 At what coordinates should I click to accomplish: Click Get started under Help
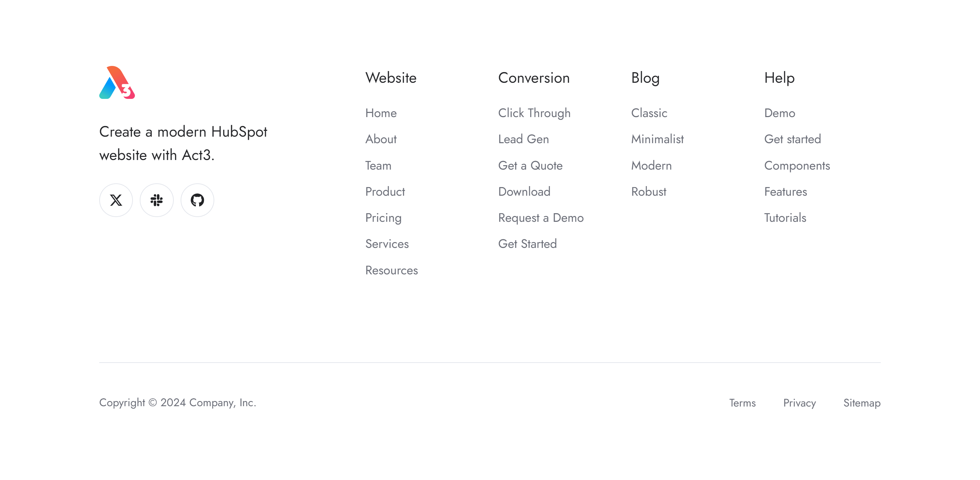click(793, 139)
